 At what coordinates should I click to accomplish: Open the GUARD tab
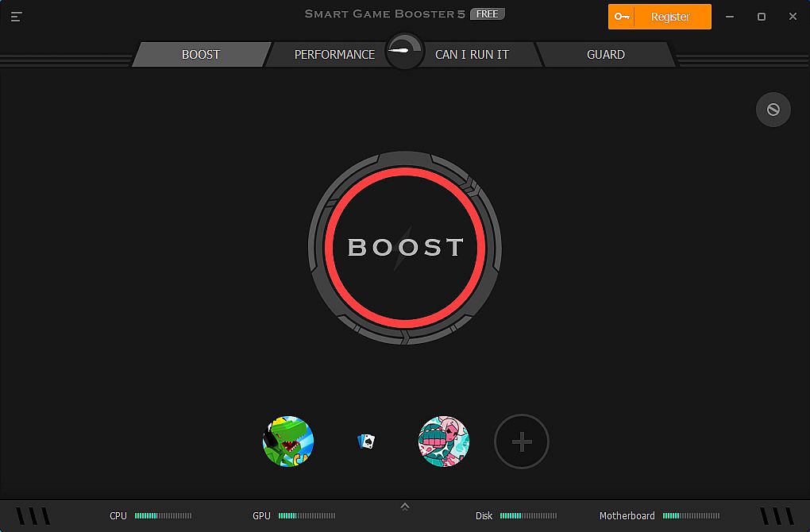[606, 55]
